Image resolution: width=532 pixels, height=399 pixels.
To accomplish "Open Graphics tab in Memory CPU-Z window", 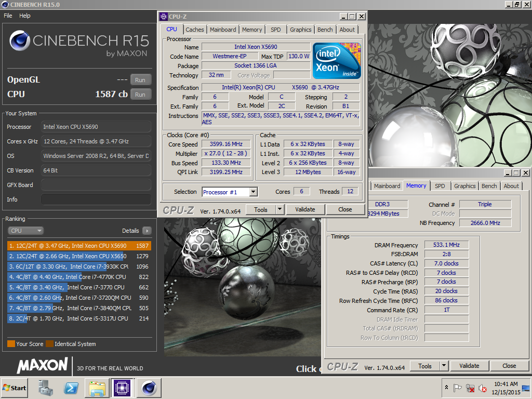I will [465, 186].
